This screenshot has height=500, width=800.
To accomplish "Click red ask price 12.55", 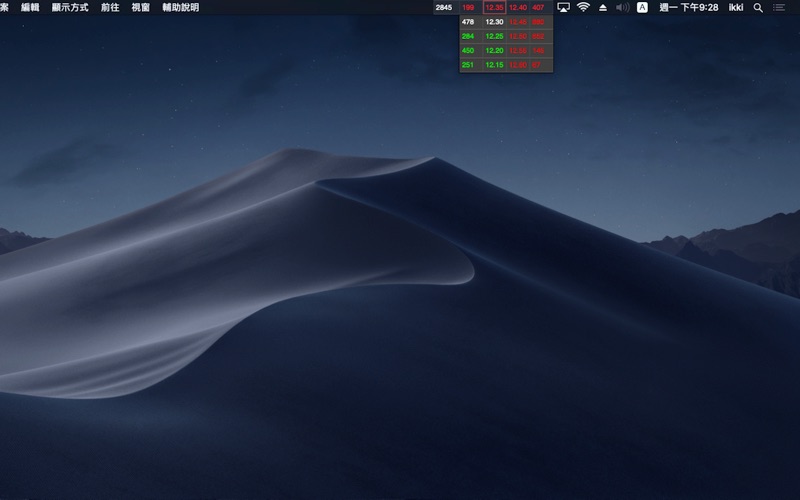I will tap(518, 51).
